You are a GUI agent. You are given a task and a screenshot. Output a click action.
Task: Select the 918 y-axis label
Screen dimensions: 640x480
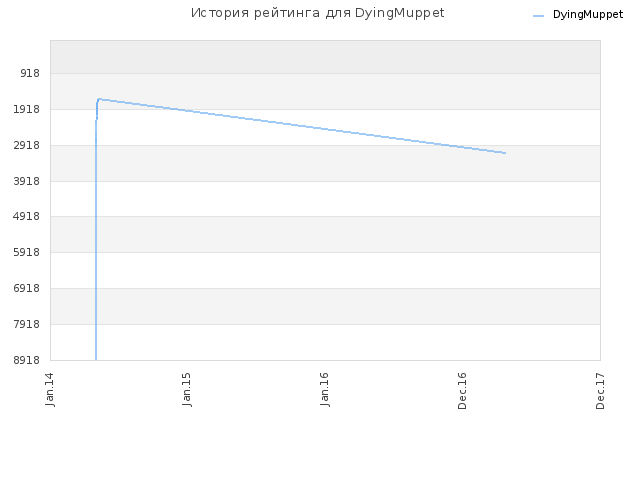30,73
